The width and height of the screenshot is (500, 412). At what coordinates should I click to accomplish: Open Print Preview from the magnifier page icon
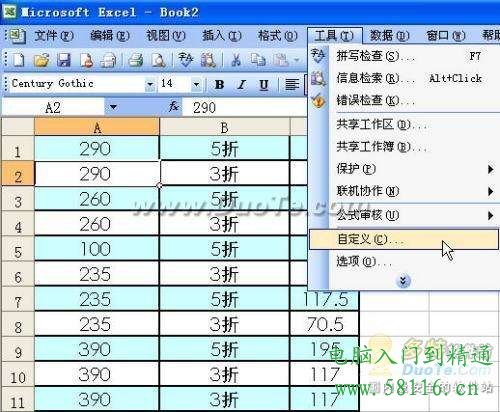tap(158, 60)
